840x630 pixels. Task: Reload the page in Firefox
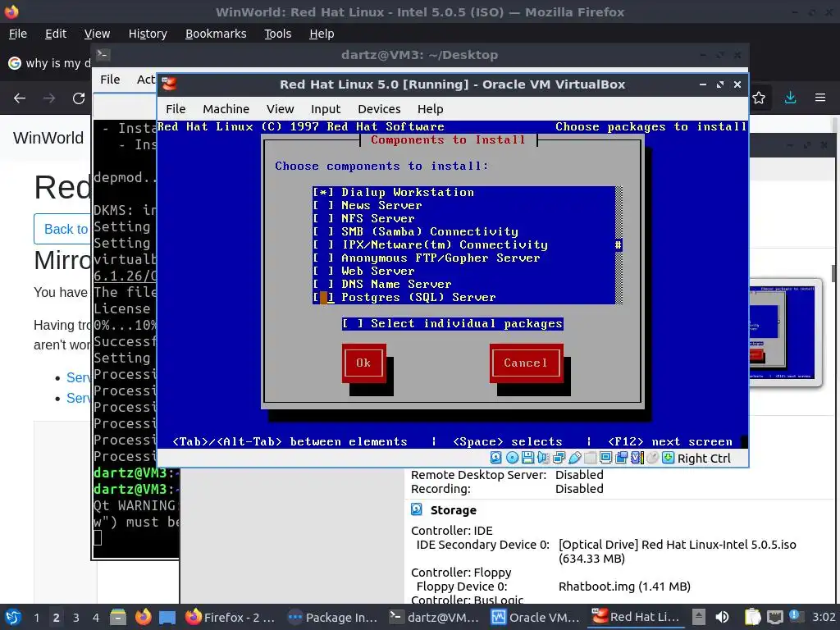tap(79, 98)
